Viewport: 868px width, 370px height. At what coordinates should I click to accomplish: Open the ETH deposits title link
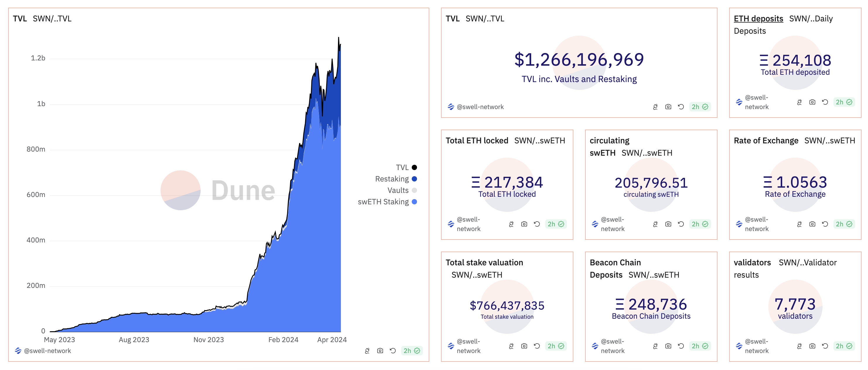point(758,18)
